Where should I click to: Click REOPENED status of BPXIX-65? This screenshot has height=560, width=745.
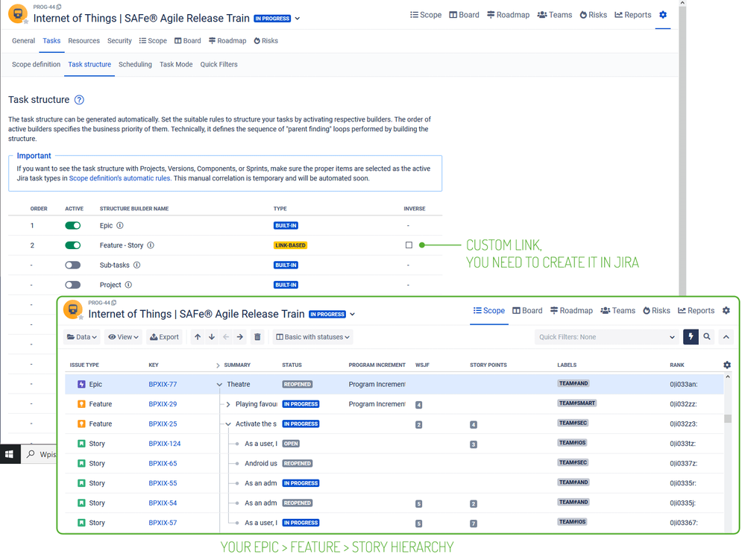click(x=298, y=464)
